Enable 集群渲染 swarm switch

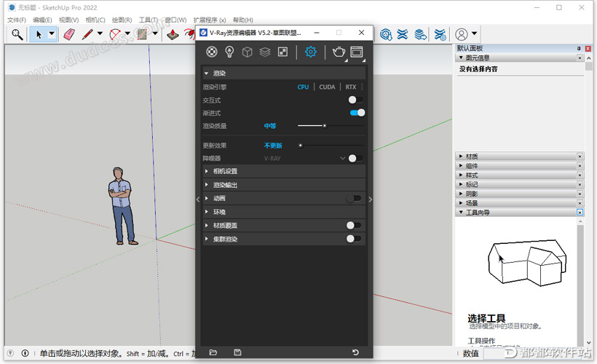[354, 239]
